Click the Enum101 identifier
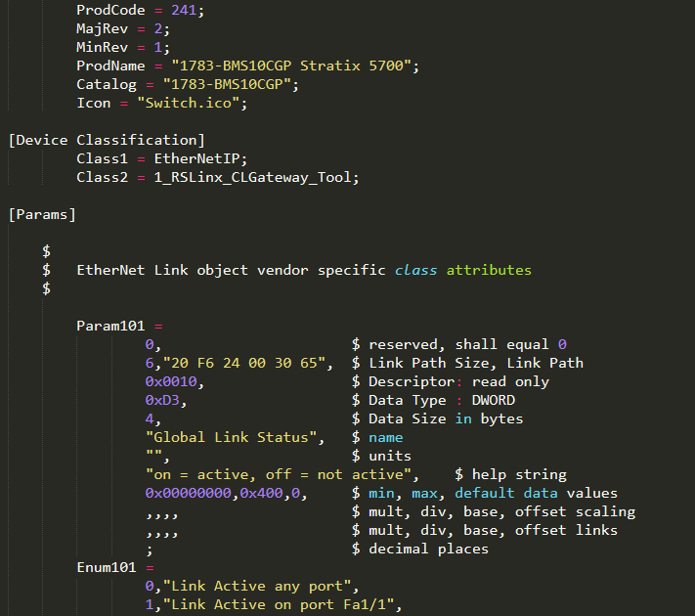Screen dimensions: 695x616 point(107,567)
